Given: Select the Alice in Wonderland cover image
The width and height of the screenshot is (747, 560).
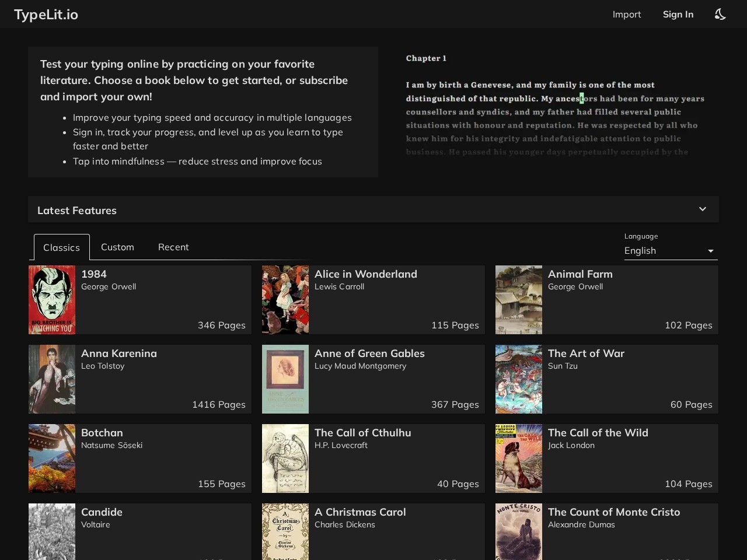Looking at the screenshot, I should point(285,300).
